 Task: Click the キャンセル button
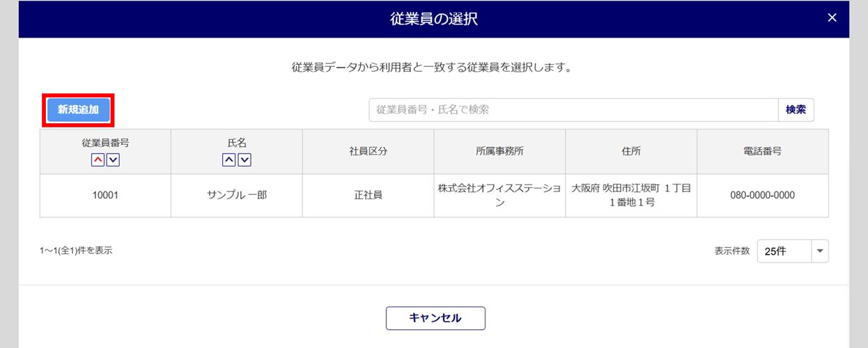click(x=435, y=318)
